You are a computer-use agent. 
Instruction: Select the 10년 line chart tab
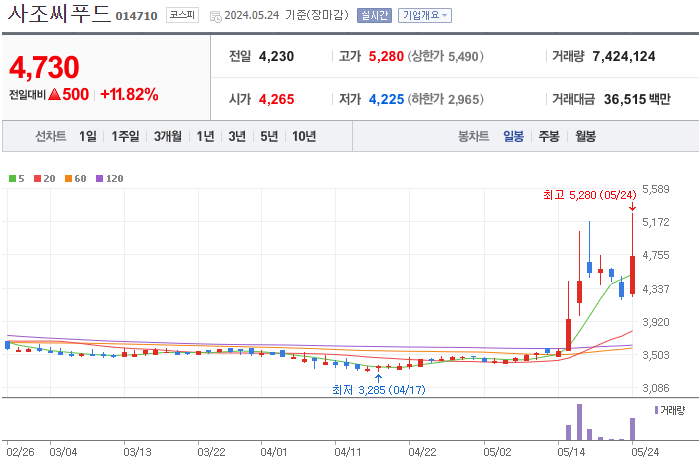tap(304, 136)
